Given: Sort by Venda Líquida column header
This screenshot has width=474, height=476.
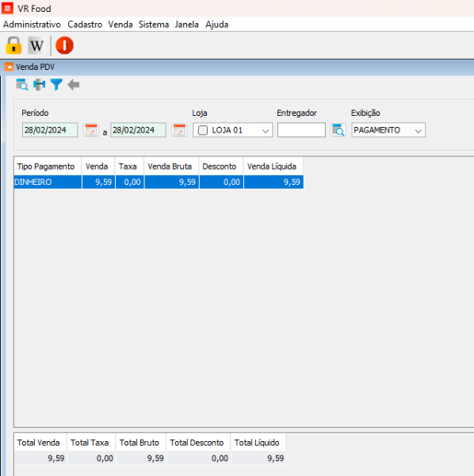Looking at the screenshot, I should pyautogui.click(x=273, y=167).
